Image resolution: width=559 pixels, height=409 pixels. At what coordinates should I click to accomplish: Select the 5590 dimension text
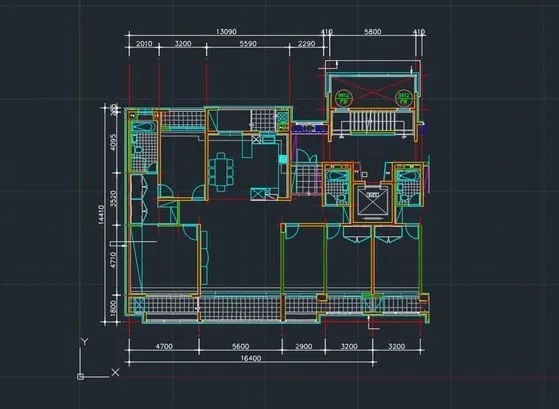pyautogui.click(x=248, y=44)
